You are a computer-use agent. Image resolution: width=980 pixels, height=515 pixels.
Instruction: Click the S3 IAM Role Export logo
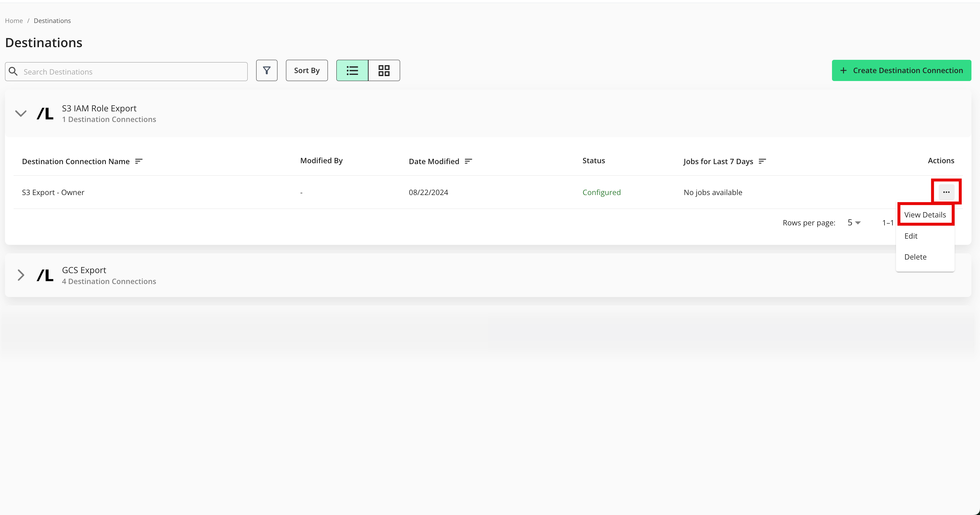[x=45, y=113]
